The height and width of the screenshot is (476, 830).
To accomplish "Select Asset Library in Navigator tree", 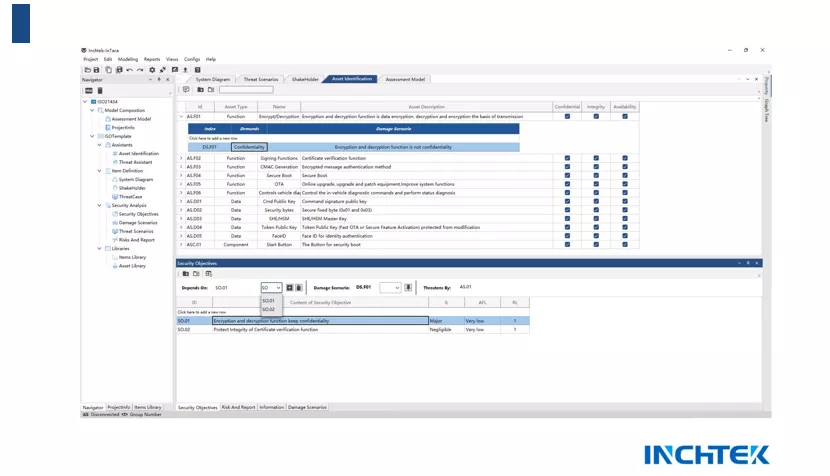I will [x=132, y=266].
